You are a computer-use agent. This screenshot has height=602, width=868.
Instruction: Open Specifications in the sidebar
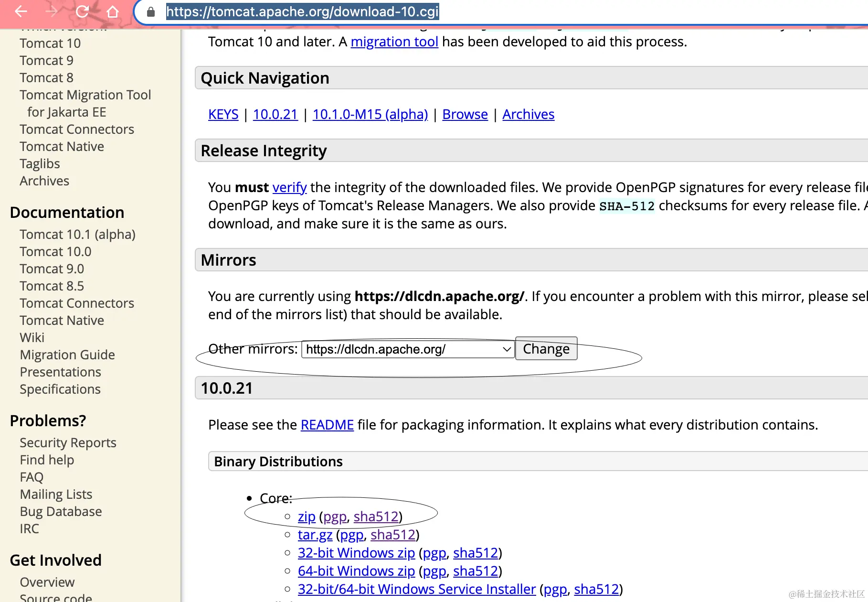click(x=60, y=389)
